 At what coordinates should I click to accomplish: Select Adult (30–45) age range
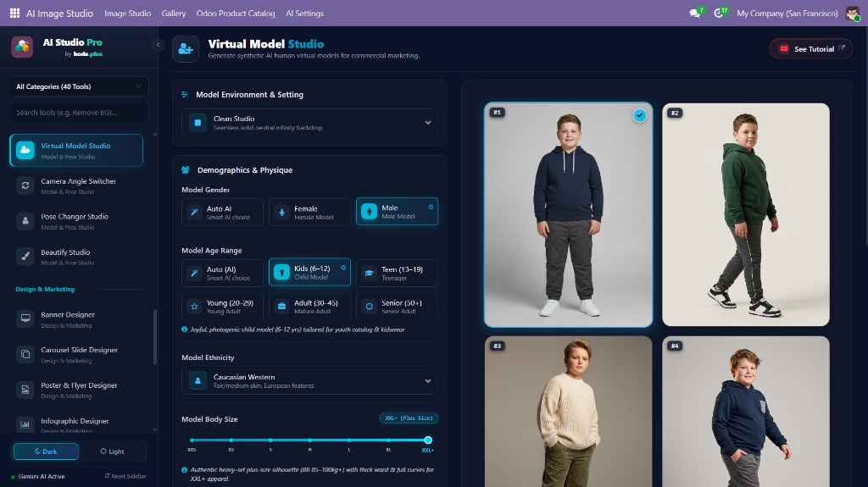point(310,307)
